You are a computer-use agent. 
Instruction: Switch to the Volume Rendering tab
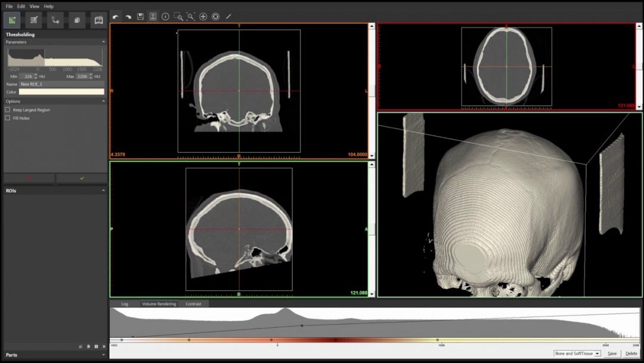coord(160,304)
